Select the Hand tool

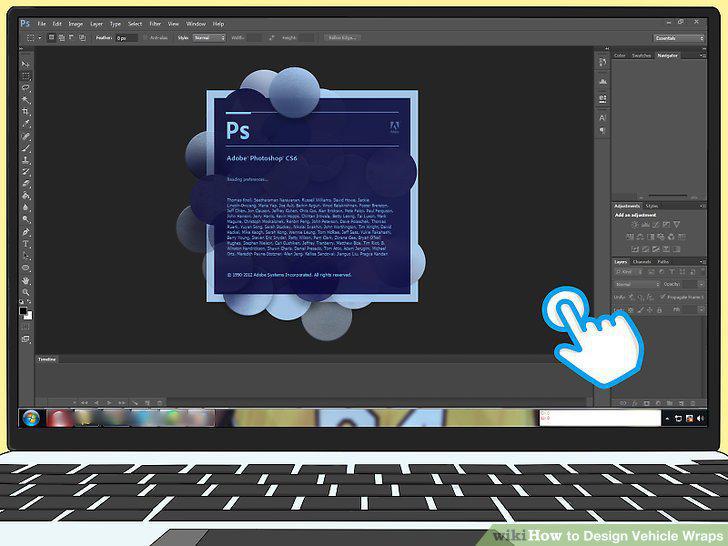(x=26, y=280)
